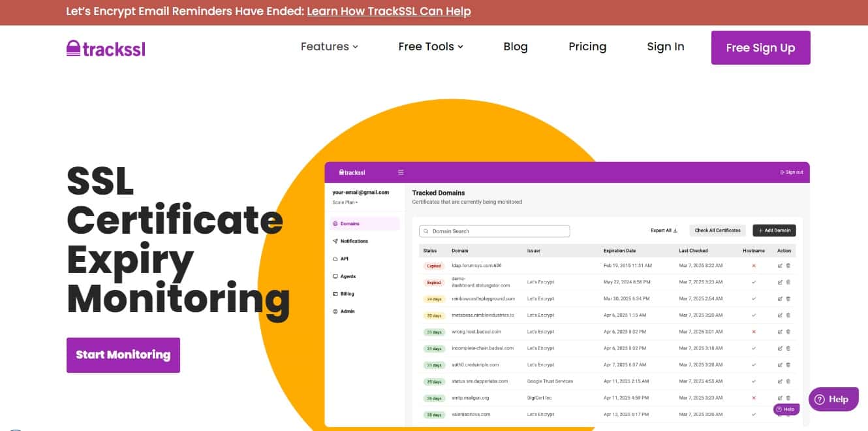Click the red X hostname mark for wrong.host.badssl.com
Screen dimensions: 868x431
point(754,332)
